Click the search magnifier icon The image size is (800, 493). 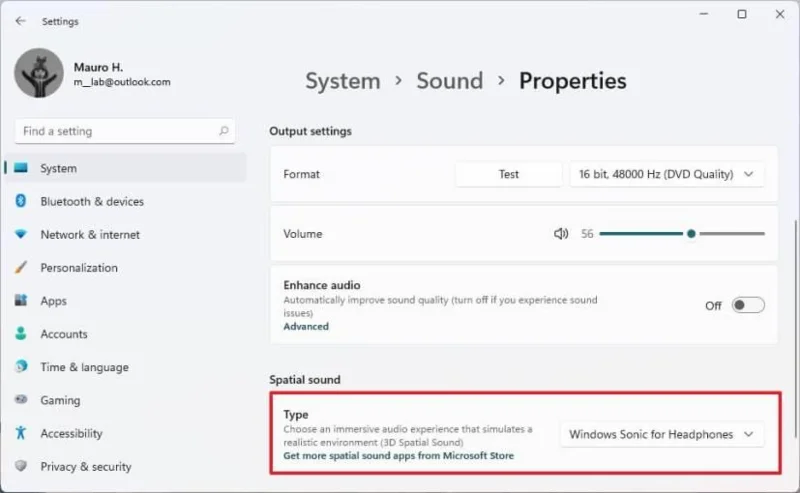223,131
